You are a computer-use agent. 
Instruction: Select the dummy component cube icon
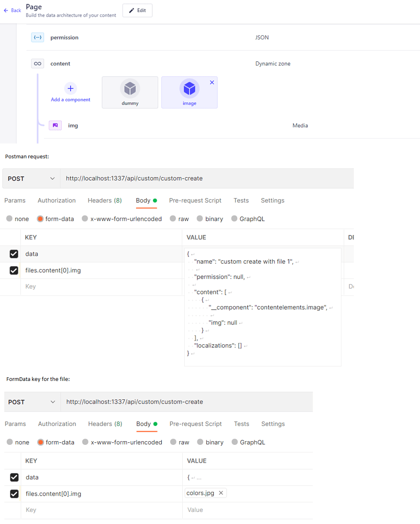point(129,89)
